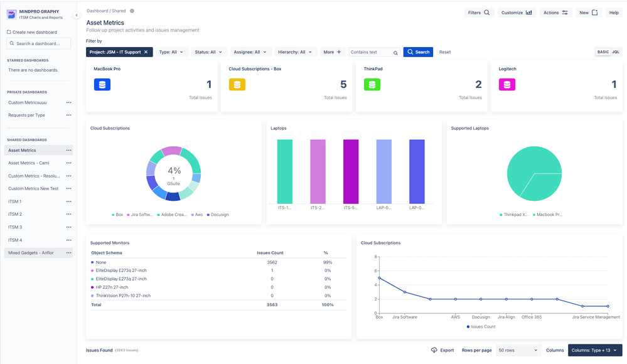Toggle the Docusign legend item

point(218,215)
